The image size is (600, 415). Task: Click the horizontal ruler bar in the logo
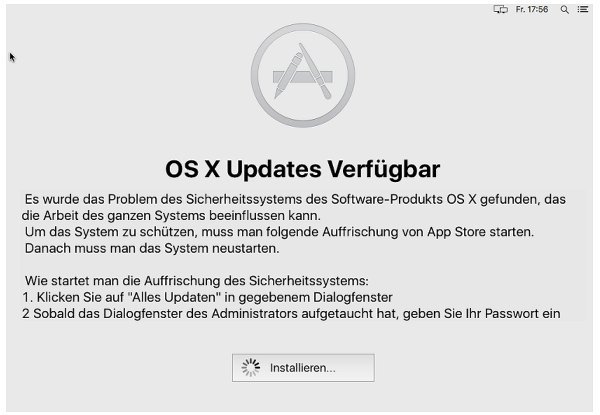pyautogui.click(x=303, y=77)
